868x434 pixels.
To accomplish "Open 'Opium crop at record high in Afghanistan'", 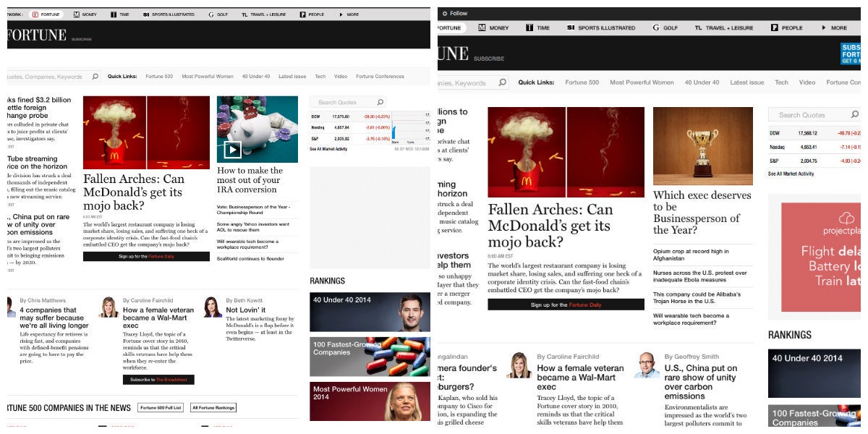I will 691,255.
